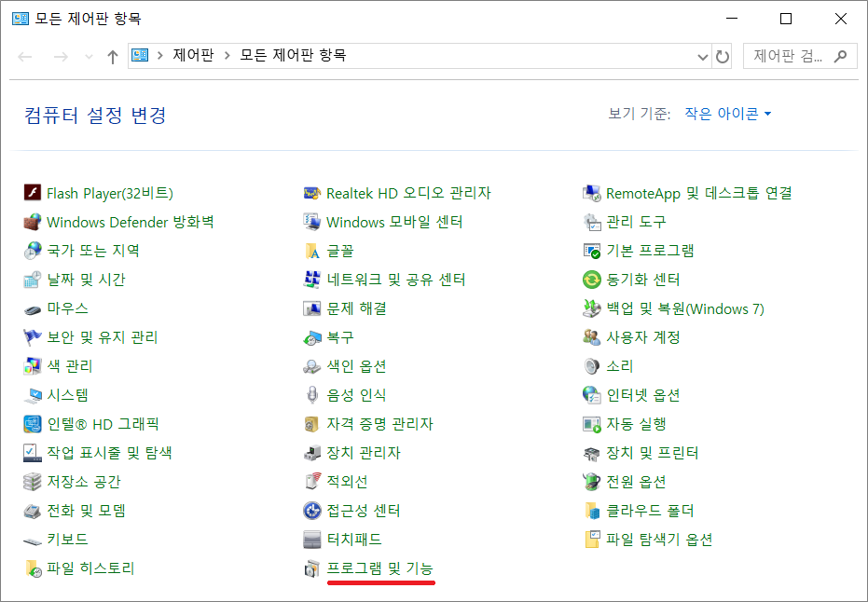Click the 전원 옵션 battery icon
The height and width of the screenshot is (602, 868).
coord(592,482)
